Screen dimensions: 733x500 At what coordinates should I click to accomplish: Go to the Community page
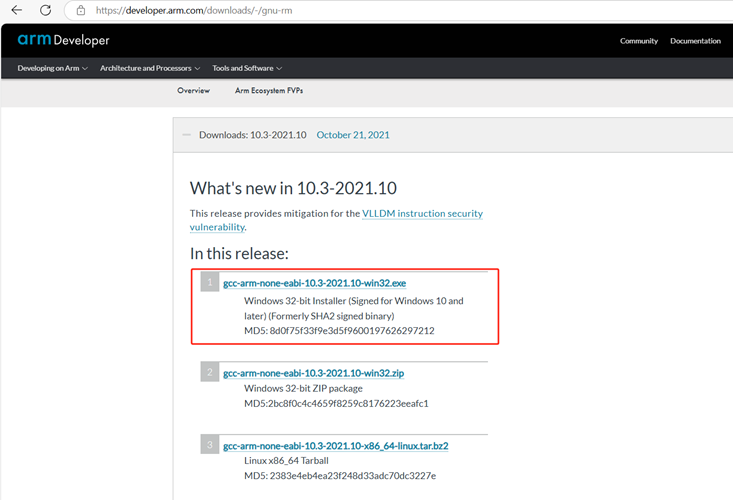639,41
